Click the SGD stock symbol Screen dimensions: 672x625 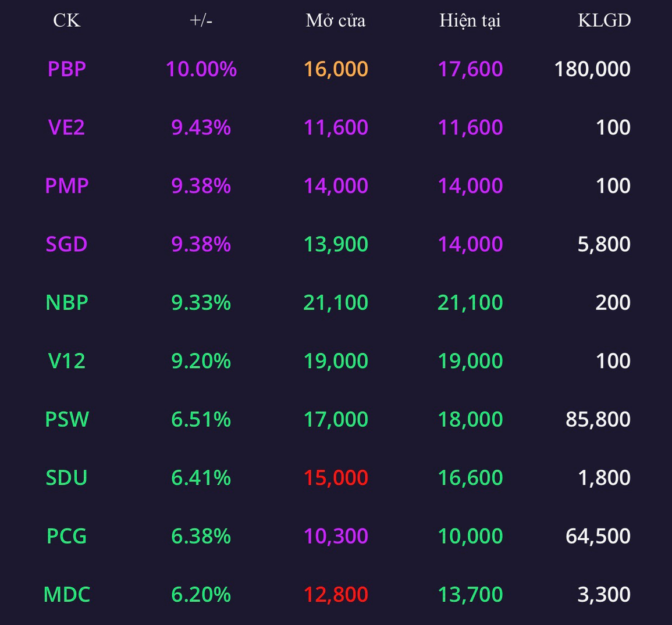67,244
